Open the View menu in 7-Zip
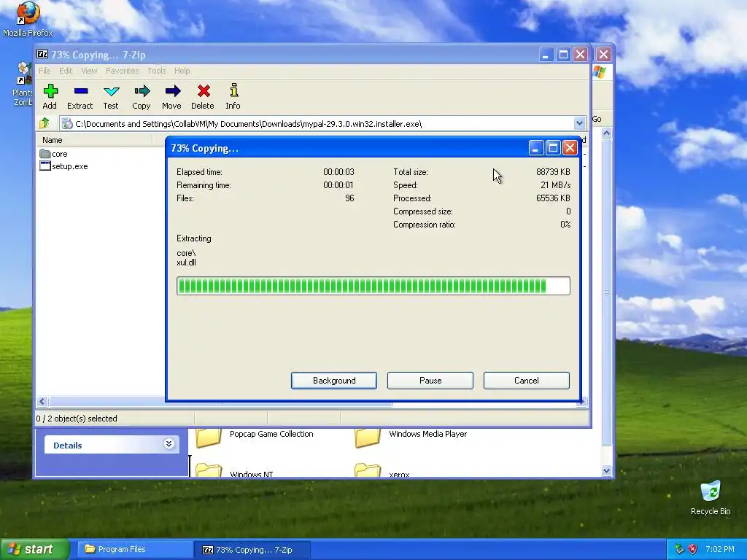The width and height of the screenshot is (747, 560). (x=89, y=71)
